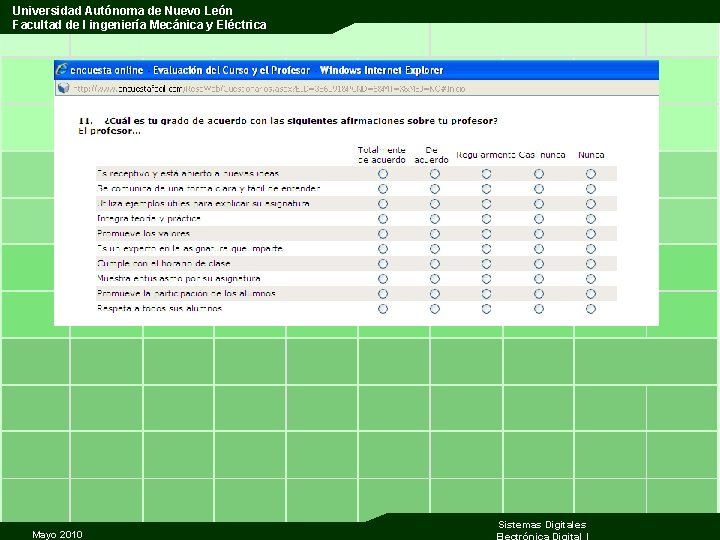Mark 'Regularmente' for 'Muestra entusiasmo por su asignatura'
This screenshot has width=720, height=540.
(x=487, y=279)
